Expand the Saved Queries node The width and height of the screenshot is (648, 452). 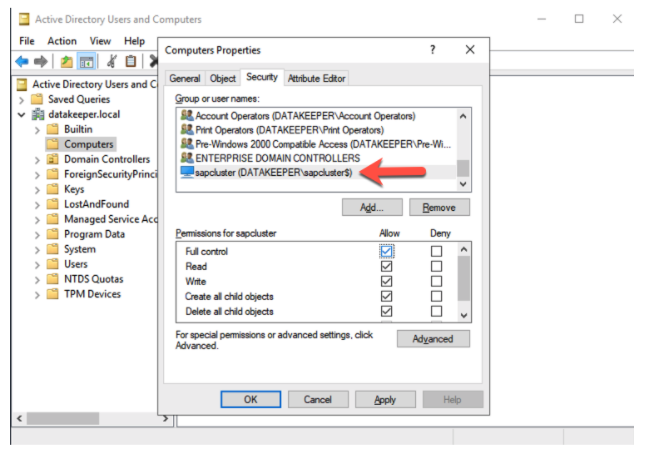21,100
